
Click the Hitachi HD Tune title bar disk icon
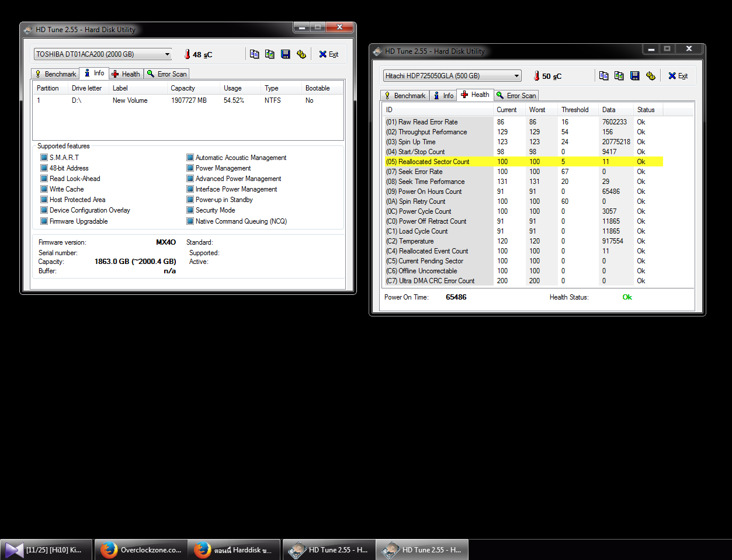click(x=378, y=51)
